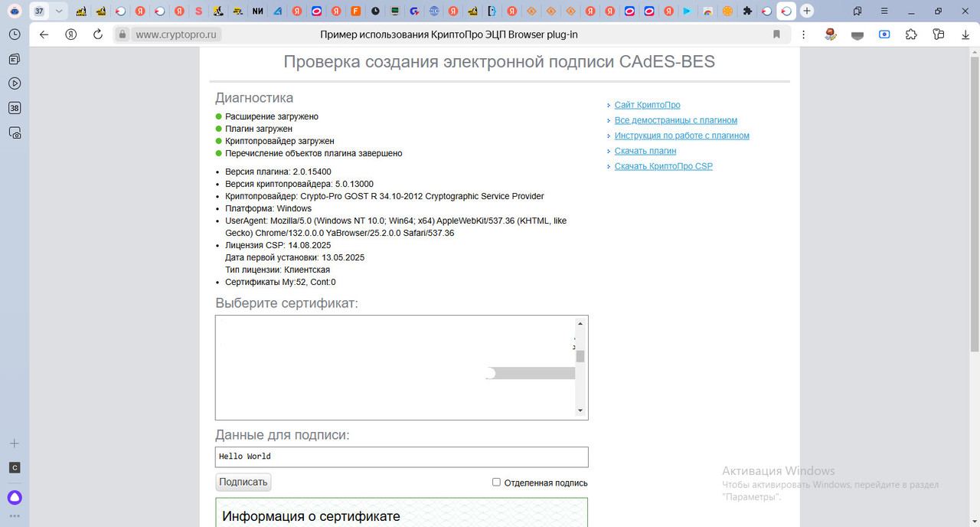
Task: Open the Сайт КриптоПро link
Action: coord(647,105)
